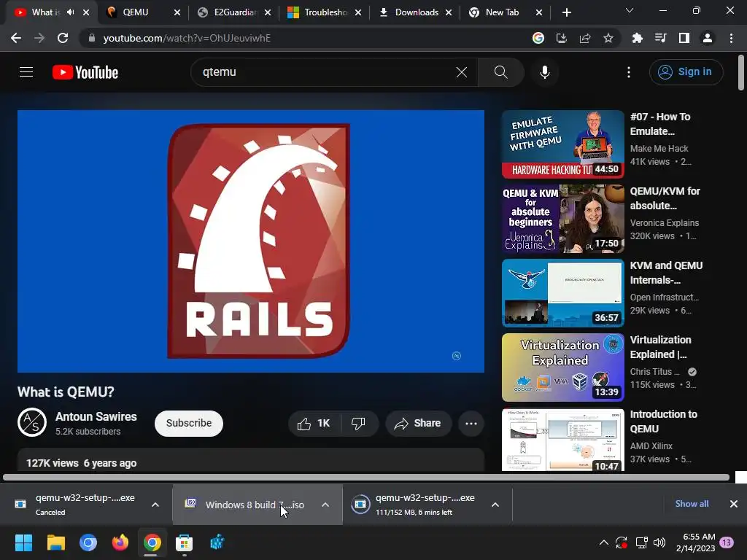Run search with the magnifier button
The image size is (747, 560).
pos(500,72)
